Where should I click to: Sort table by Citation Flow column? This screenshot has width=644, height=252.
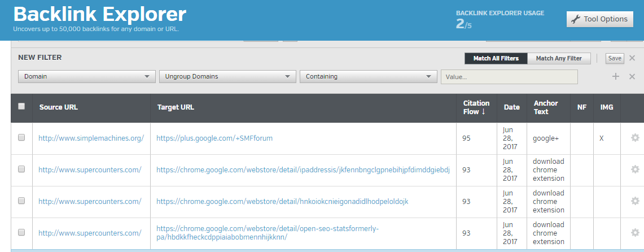pos(476,107)
